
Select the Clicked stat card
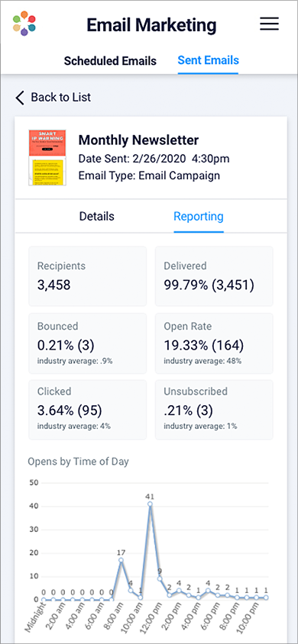point(87,410)
